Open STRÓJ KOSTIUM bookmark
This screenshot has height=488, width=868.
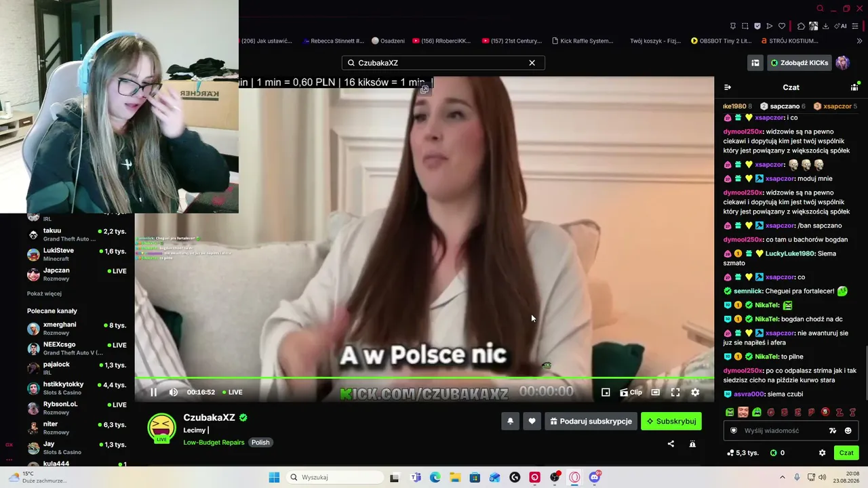(x=790, y=41)
